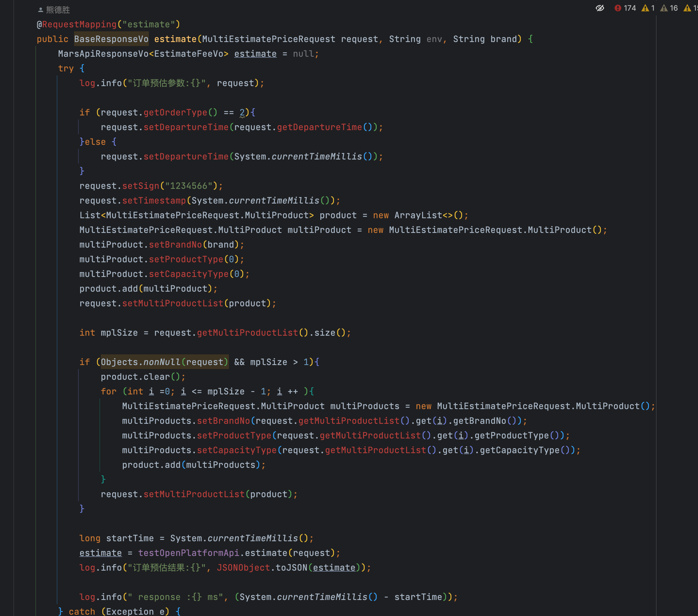The width and height of the screenshot is (698, 616).
Task: Click the setSign method call
Action: tap(141, 186)
